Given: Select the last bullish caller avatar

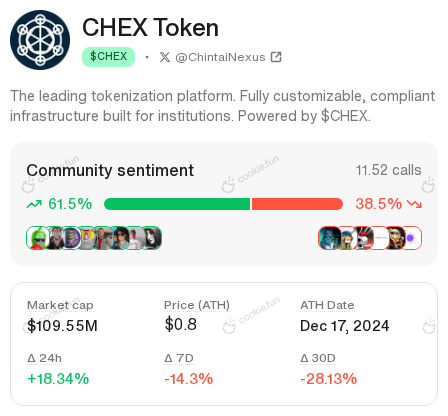Looking at the screenshot, I should [x=152, y=238].
